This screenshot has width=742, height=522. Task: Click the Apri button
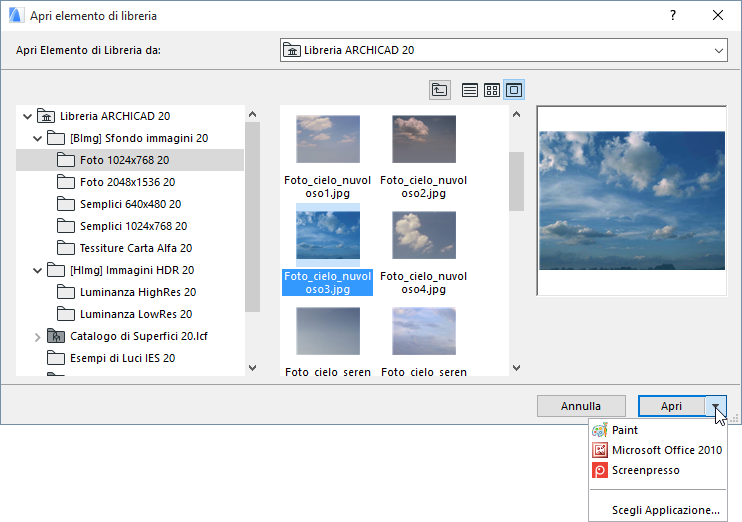[x=672, y=406]
